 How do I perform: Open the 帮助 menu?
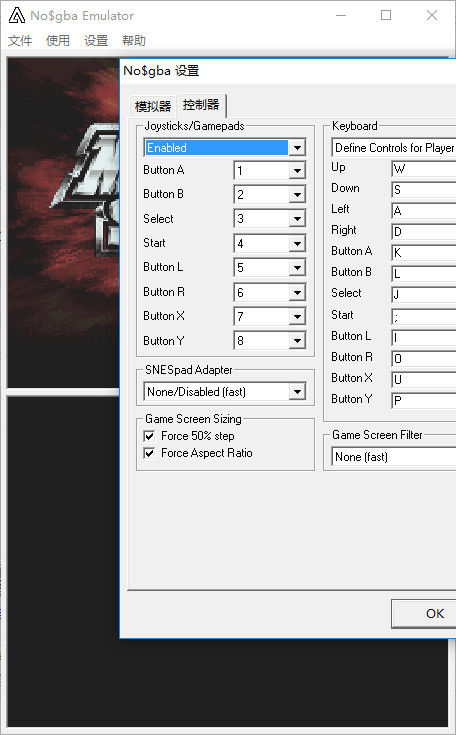[134, 41]
